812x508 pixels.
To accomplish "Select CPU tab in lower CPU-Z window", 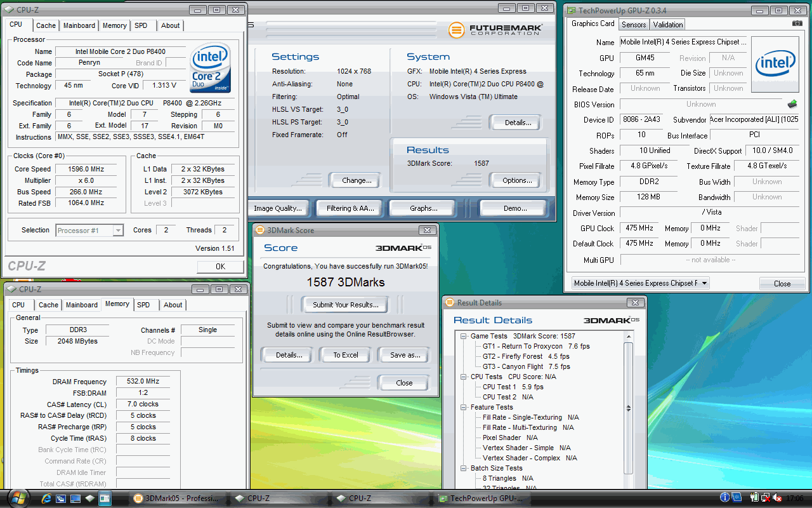I will coord(18,305).
